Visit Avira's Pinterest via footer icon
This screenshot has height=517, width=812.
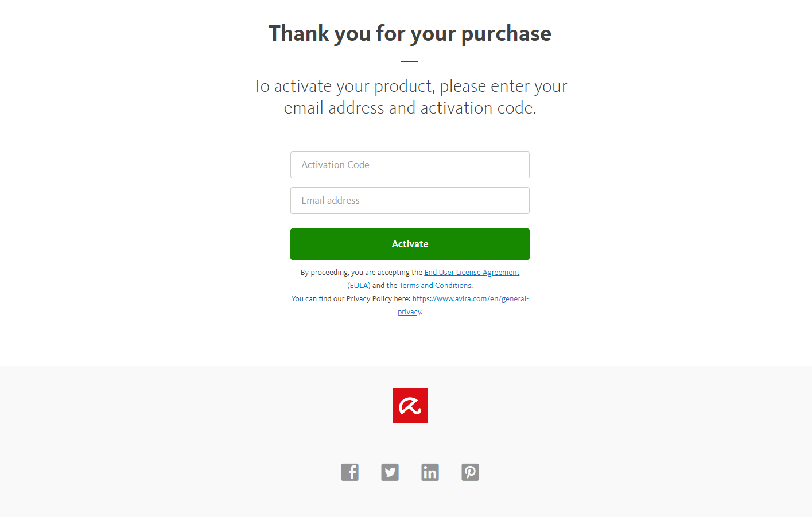tap(470, 472)
